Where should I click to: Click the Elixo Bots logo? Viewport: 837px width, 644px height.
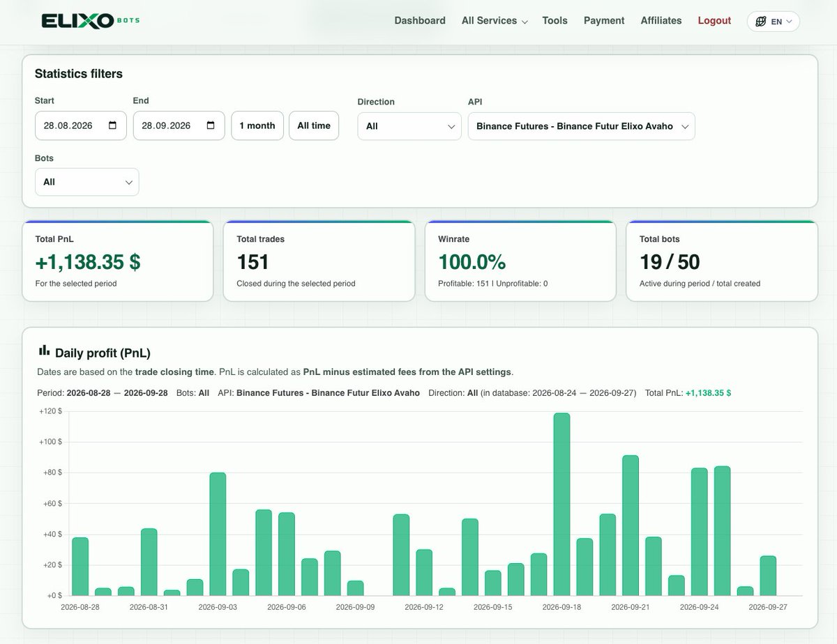91,21
